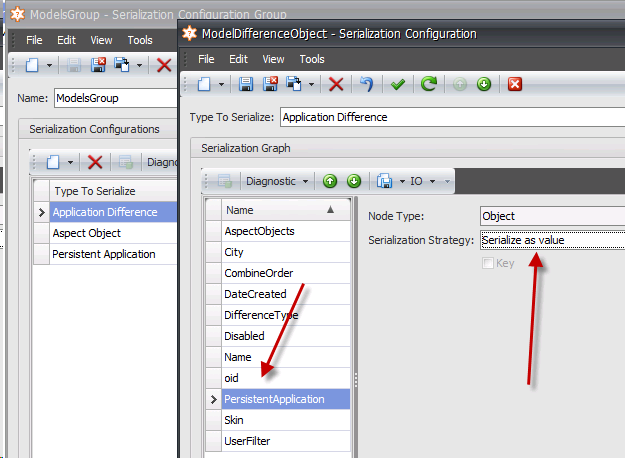Screen dimensions: 625x458
Task: Select AspectObjects node row
Action: 286,231
